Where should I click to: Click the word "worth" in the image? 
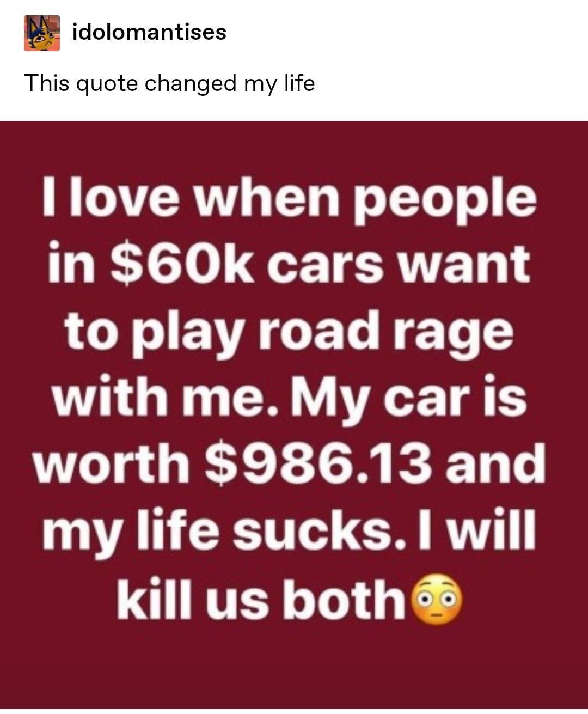[x=111, y=465]
